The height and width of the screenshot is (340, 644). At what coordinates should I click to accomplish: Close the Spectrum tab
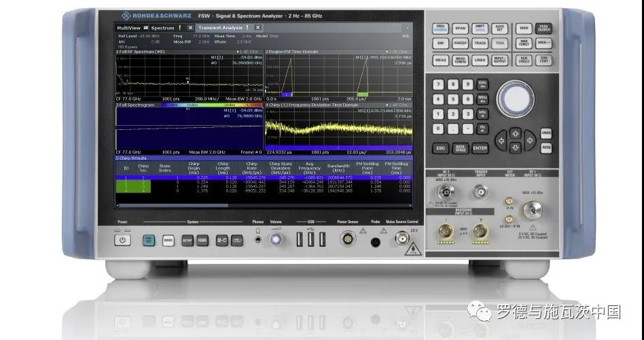(190, 28)
